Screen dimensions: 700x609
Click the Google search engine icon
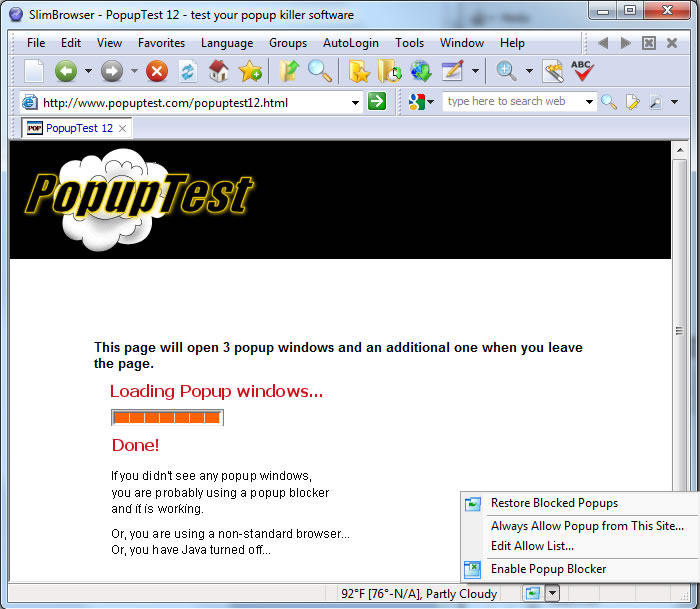pyautogui.click(x=416, y=102)
